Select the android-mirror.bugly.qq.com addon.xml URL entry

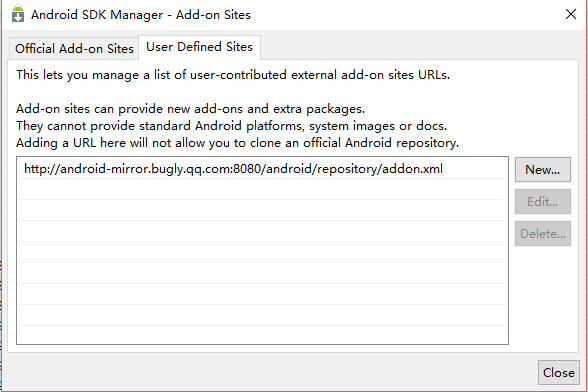[262, 169]
